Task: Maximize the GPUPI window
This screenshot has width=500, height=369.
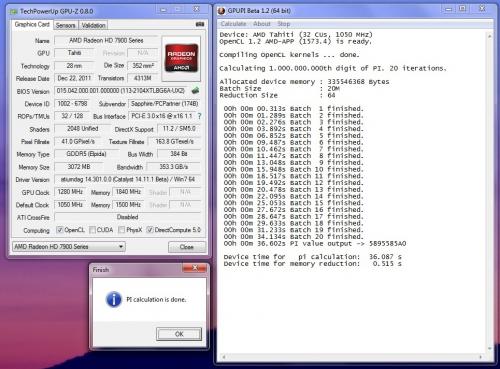Action: click(x=463, y=9)
